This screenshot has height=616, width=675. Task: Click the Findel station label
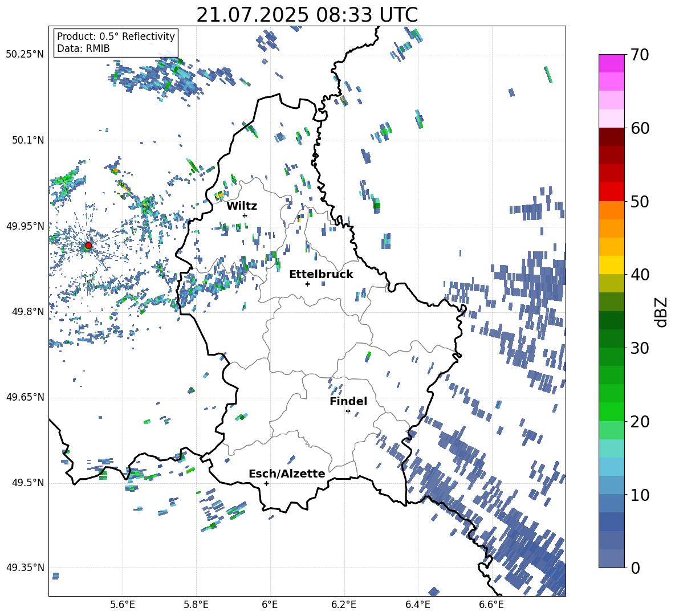[348, 401]
